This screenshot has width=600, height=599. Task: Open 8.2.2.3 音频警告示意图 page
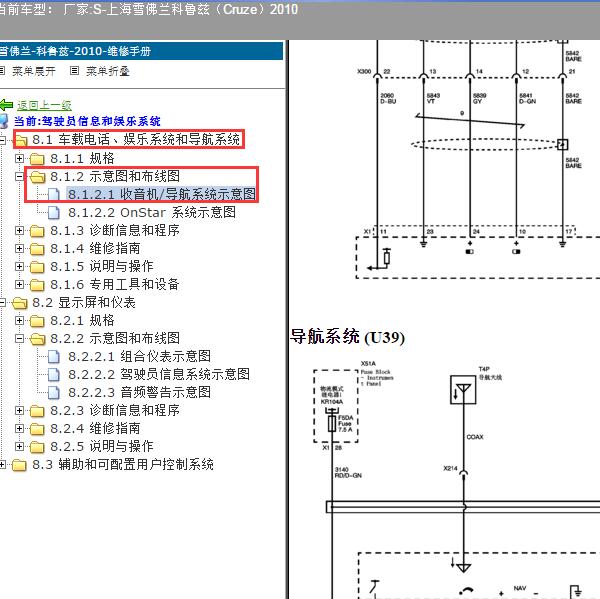point(139,392)
